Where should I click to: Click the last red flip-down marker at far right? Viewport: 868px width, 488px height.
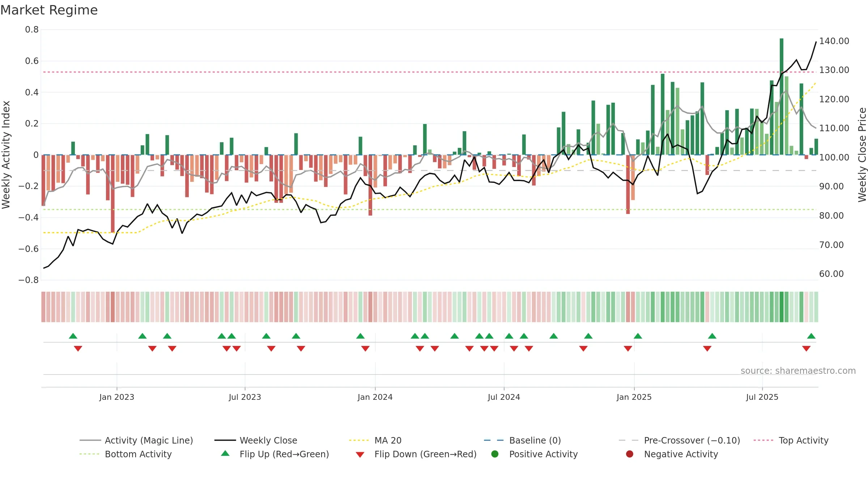tap(806, 348)
